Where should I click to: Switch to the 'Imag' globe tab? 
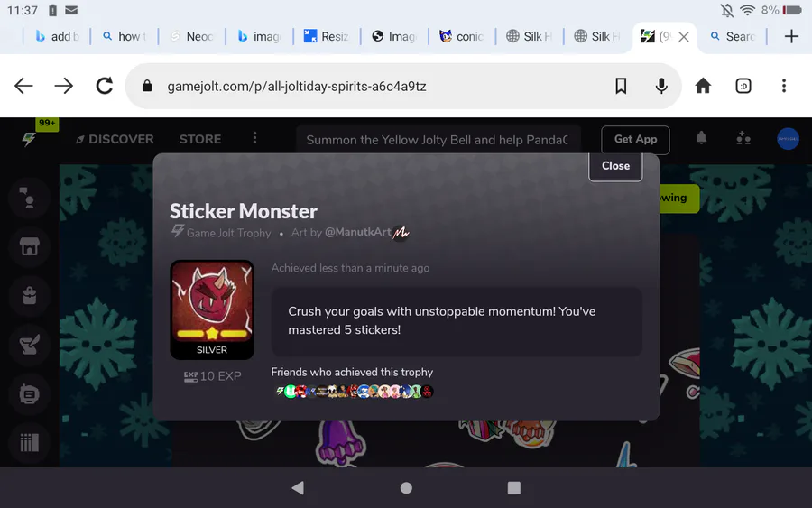tap(394, 36)
